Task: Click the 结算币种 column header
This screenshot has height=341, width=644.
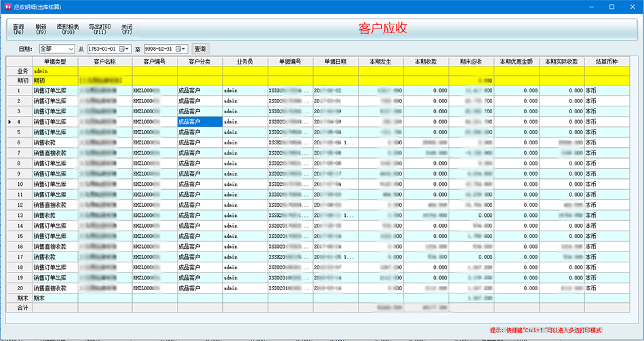Action: (607, 61)
